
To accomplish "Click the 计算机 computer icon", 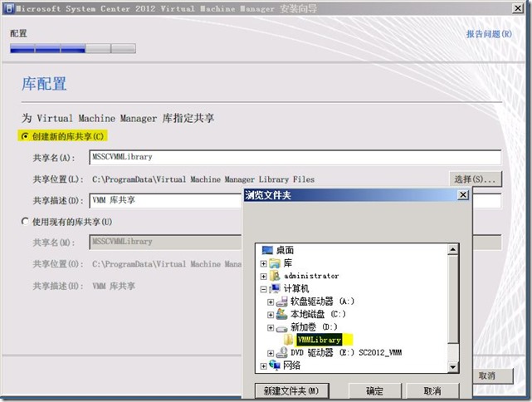I will (x=275, y=288).
